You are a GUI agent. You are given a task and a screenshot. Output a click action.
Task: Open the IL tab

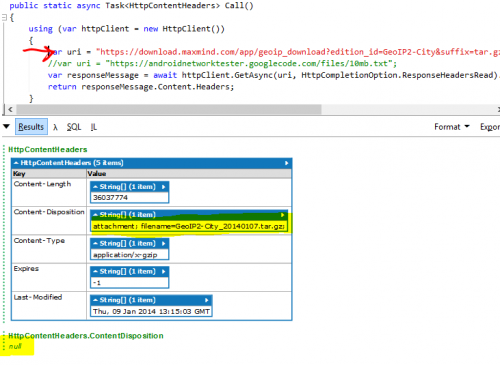[x=94, y=127]
